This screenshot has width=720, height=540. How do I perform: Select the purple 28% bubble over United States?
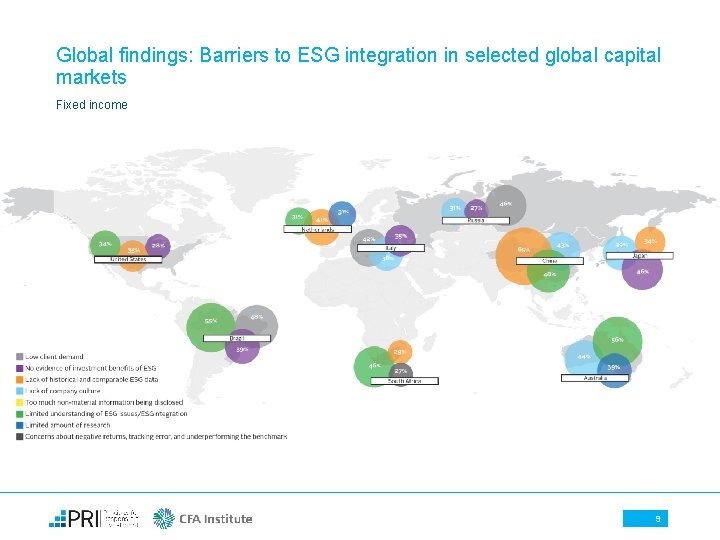click(x=158, y=246)
